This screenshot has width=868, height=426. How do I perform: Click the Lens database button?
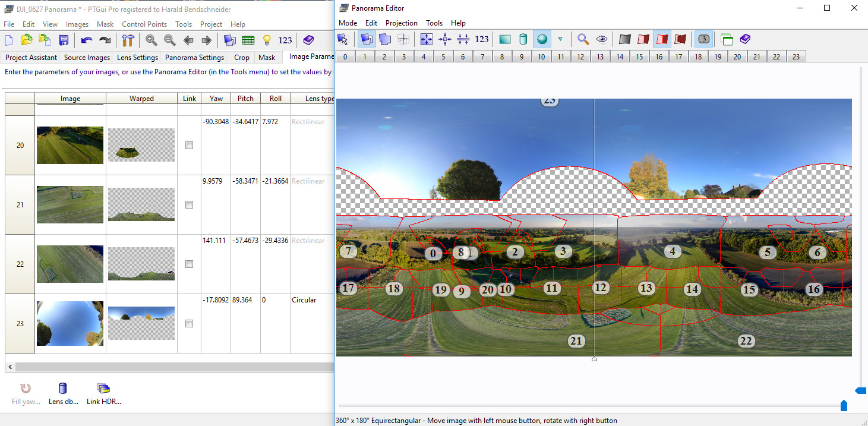tap(63, 394)
